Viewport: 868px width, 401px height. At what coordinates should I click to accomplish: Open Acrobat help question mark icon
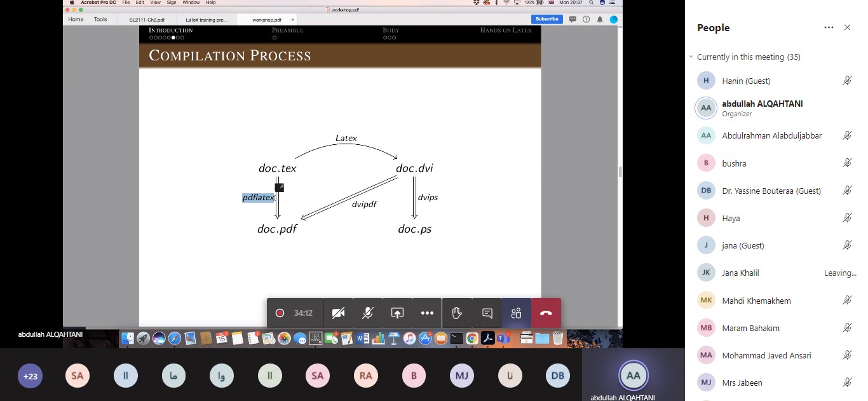click(x=586, y=20)
